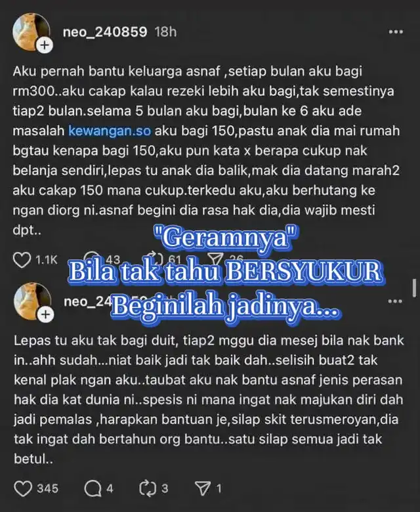Open three-dot menu on first post
Image resolution: width=420 pixels, height=512 pixels.
pos(396,32)
